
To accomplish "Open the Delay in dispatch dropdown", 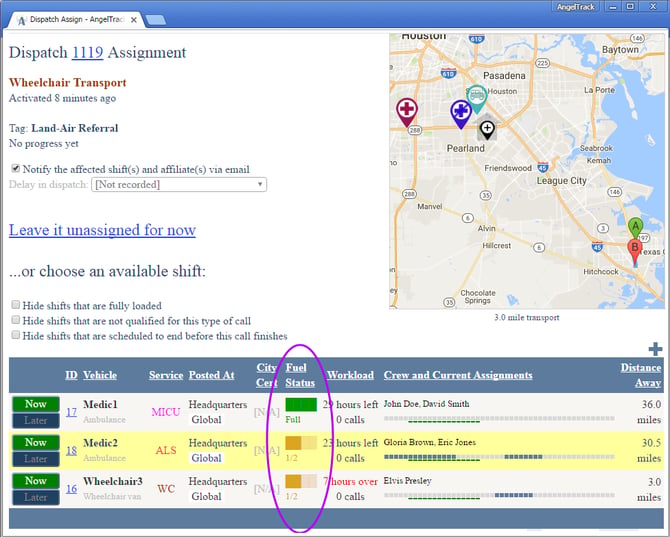I will pos(179,185).
